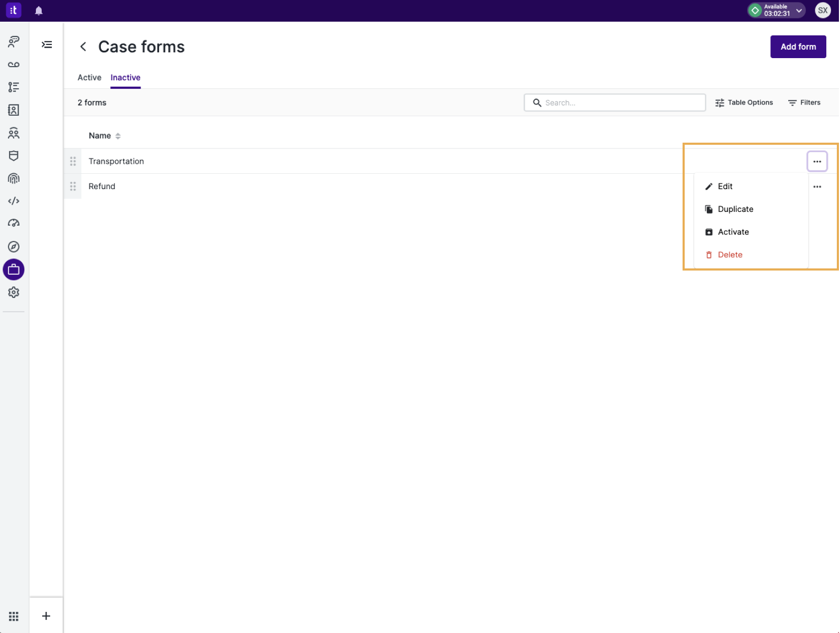The width and height of the screenshot is (840, 633).
Task: Open the fingerprint identity icon in sidebar
Action: (14, 179)
